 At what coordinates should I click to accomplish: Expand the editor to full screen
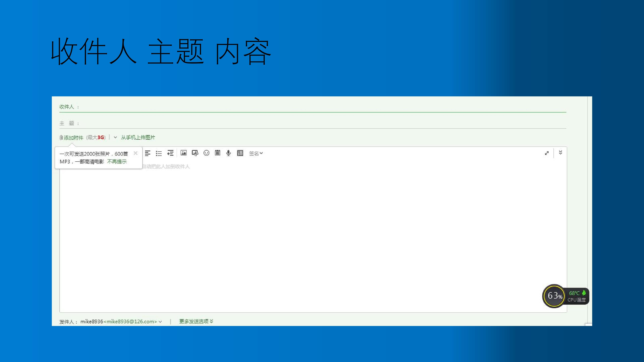[x=547, y=153]
